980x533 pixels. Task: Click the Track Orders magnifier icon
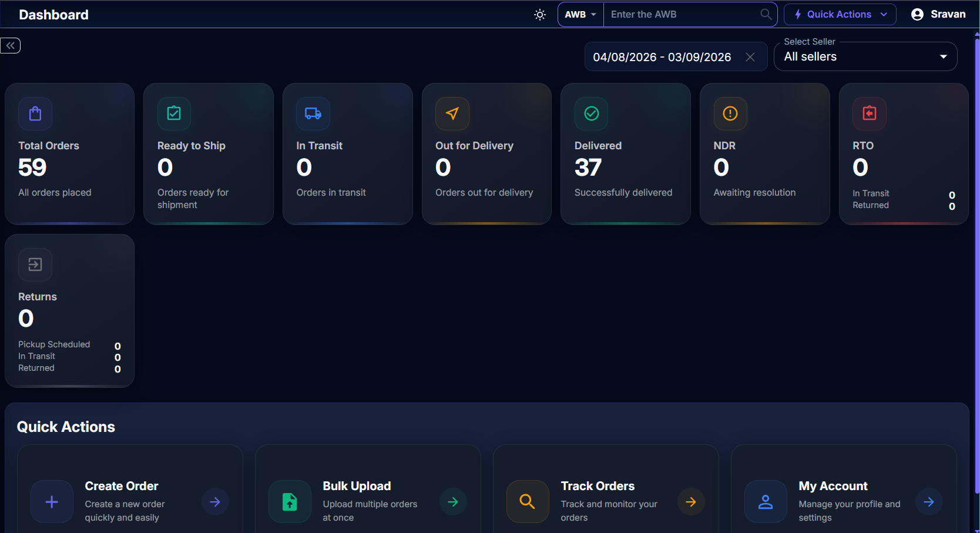pyautogui.click(x=528, y=502)
